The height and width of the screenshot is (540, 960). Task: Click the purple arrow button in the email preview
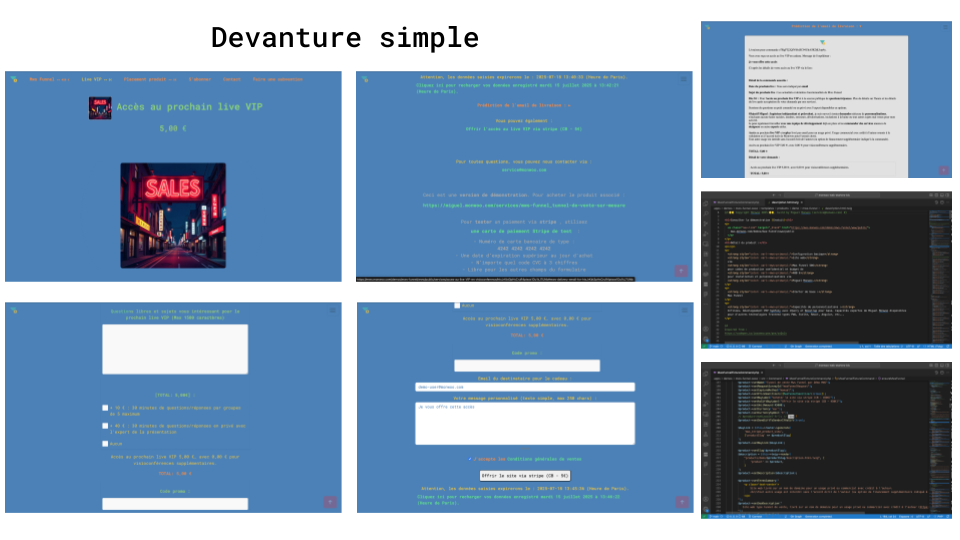click(x=943, y=170)
